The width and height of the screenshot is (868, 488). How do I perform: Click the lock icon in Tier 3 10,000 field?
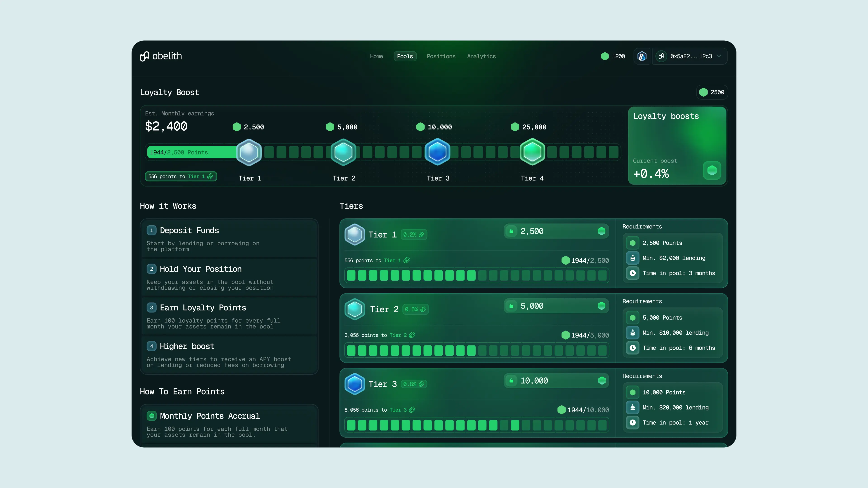tap(511, 380)
